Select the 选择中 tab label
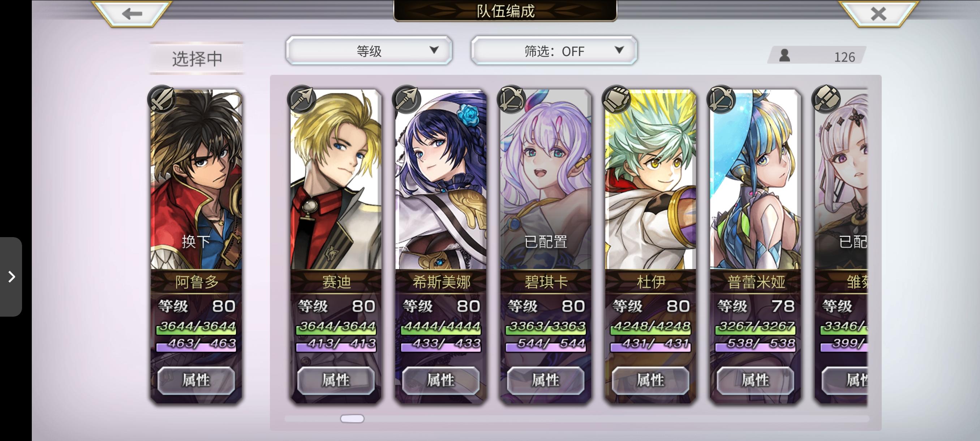Viewport: 980px width, 441px height. [197, 59]
